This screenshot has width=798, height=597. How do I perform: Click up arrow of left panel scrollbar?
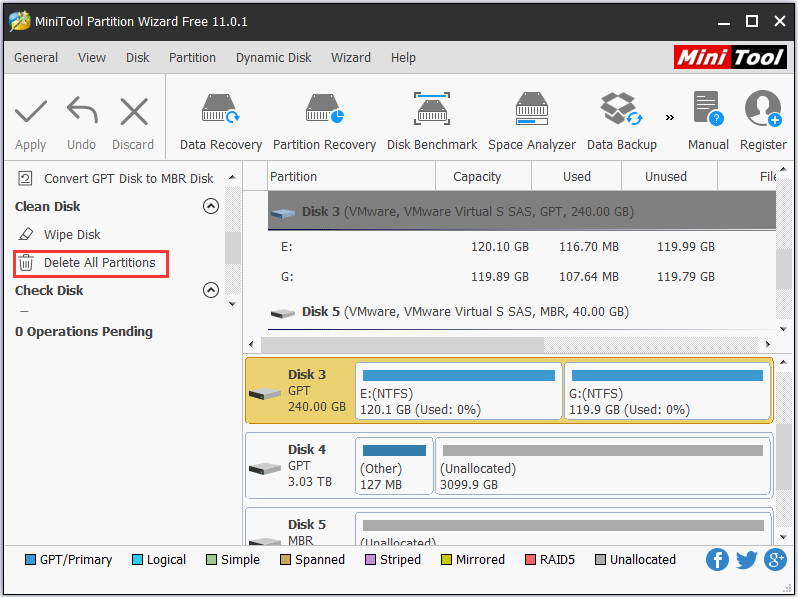(233, 177)
